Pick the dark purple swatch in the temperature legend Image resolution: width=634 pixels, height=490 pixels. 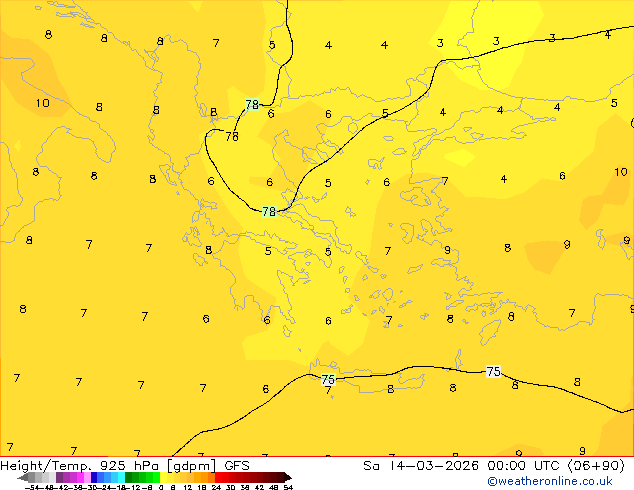pos(59,478)
